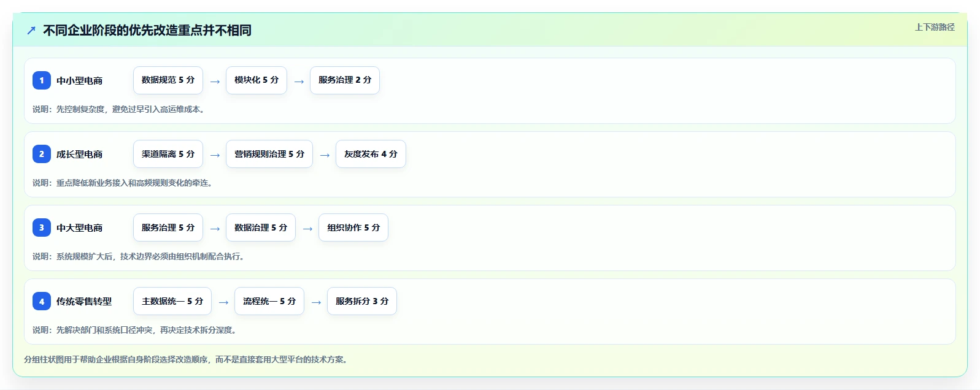Select the 模块化 5 分 chip
The height and width of the screenshot is (390, 980).
pos(257,80)
